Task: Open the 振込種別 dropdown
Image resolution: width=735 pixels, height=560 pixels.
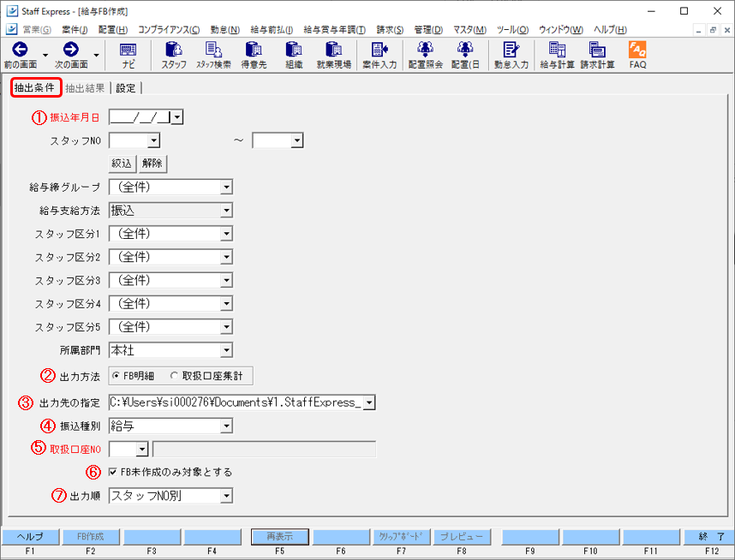Action: (226, 426)
